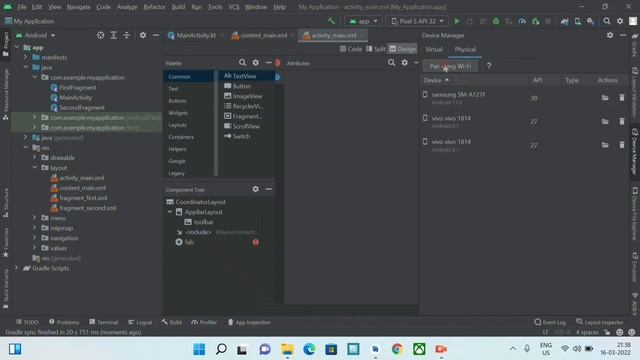Collapse the app module node
640x360 pixels.
coord(17,47)
